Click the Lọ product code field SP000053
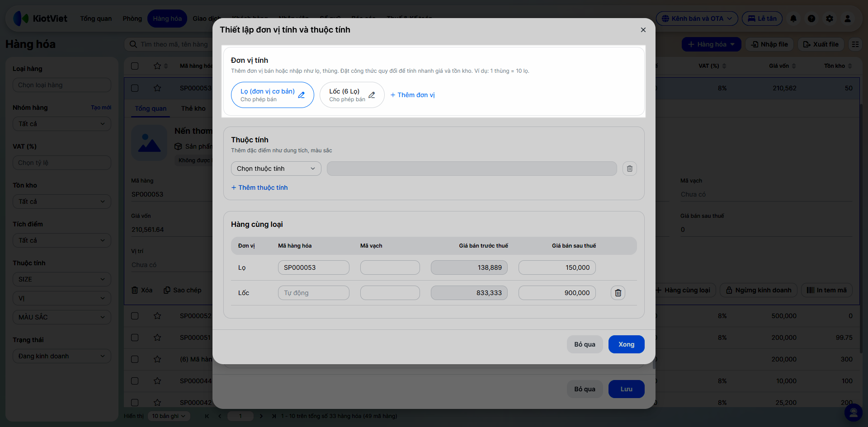This screenshot has height=427, width=868. 314,267
